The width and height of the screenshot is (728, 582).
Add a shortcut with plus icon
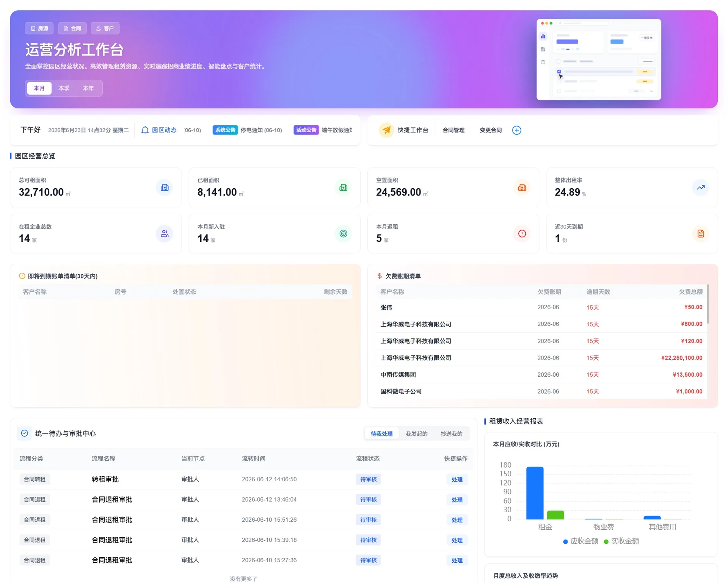[x=516, y=130]
